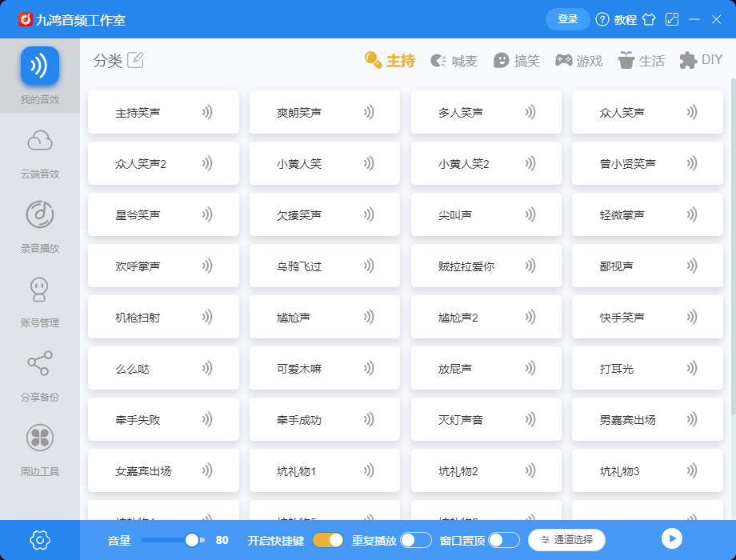736x560 pixels.
Task: Open 分享备份 share and backup
Action: [x=40, y=377]
